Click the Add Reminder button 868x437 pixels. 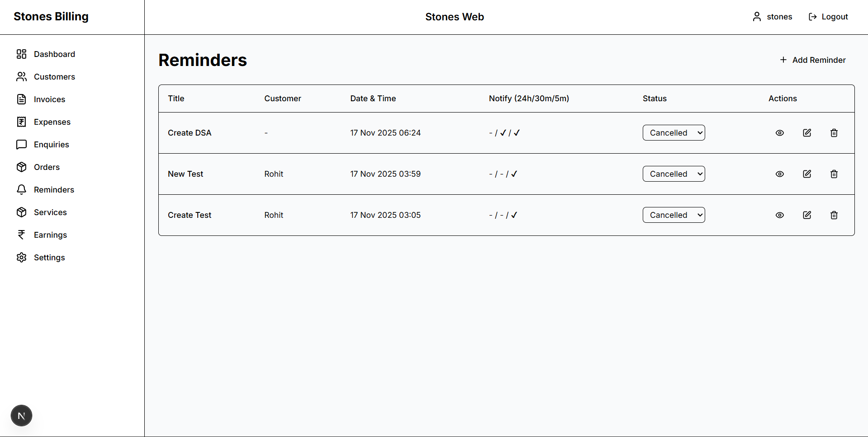pyautogui.click(x=812, y=60)
